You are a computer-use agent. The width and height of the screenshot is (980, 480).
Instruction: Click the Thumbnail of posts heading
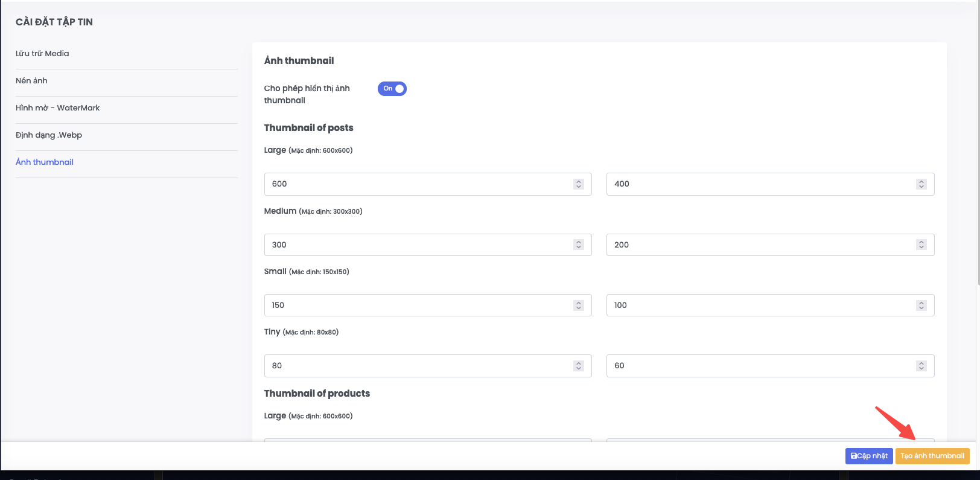coord(308,128)
